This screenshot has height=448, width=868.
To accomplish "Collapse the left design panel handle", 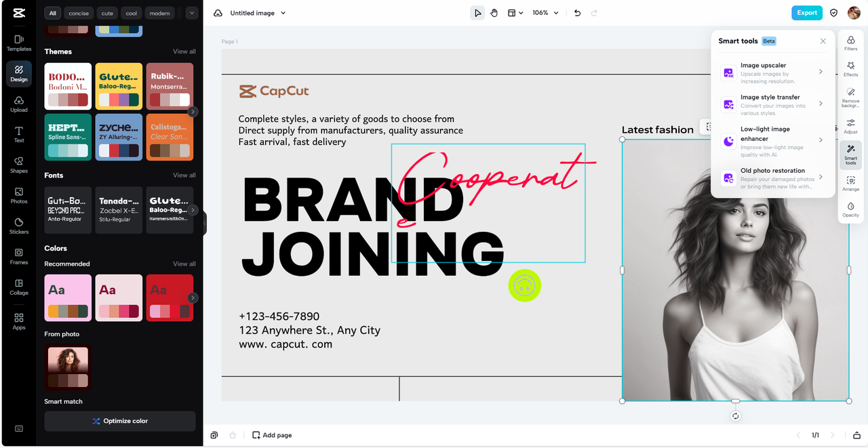I will (x=204, y=223).
